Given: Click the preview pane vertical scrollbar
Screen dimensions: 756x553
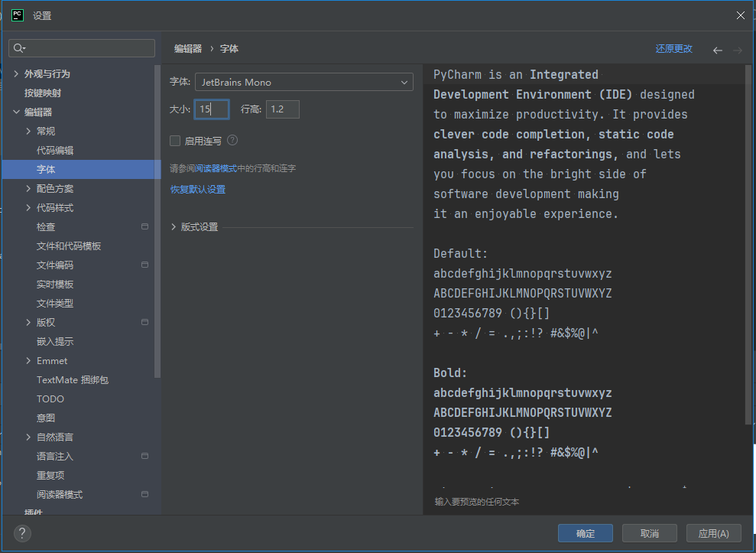Looking at the screenshot, I should [748, 244].
